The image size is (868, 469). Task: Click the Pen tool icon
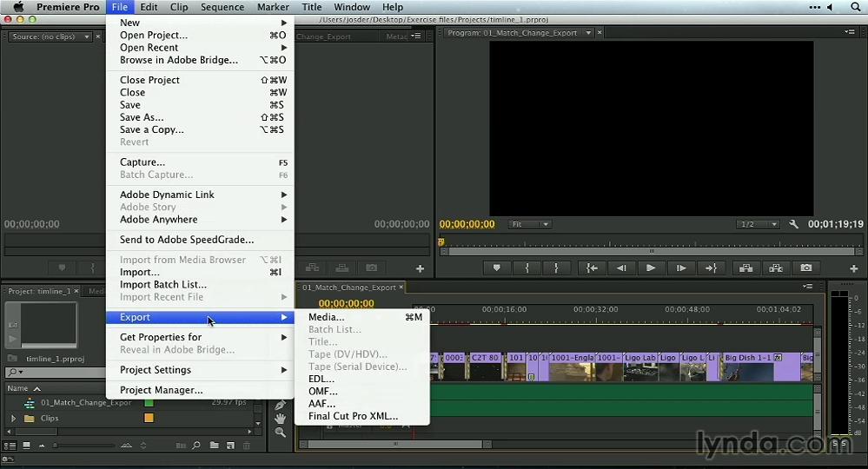click(x=281, y=405)
